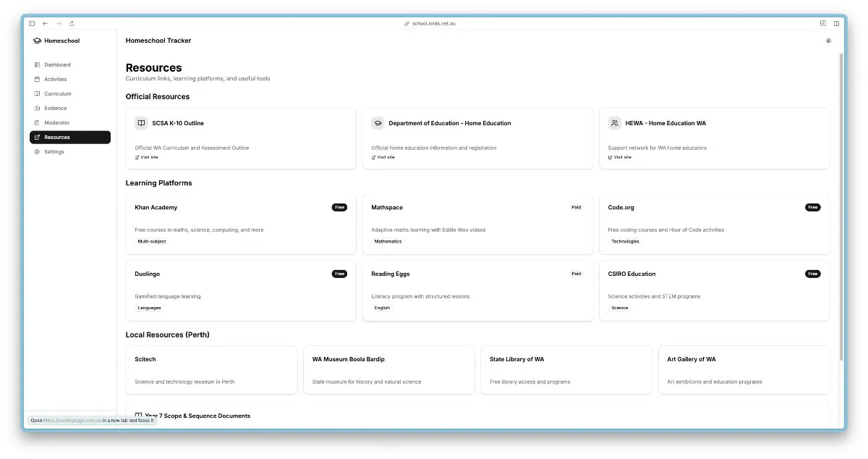Screen dimensions: 868x459
Task: Click the globe icon on Department of Education card
Action: point(378,123)
